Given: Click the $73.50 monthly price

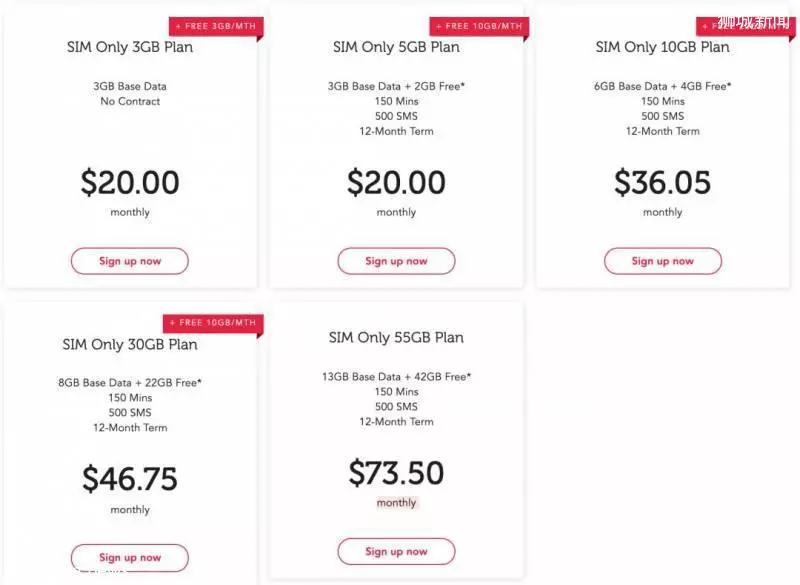Looking at the screenshot, I should [396, 473].
